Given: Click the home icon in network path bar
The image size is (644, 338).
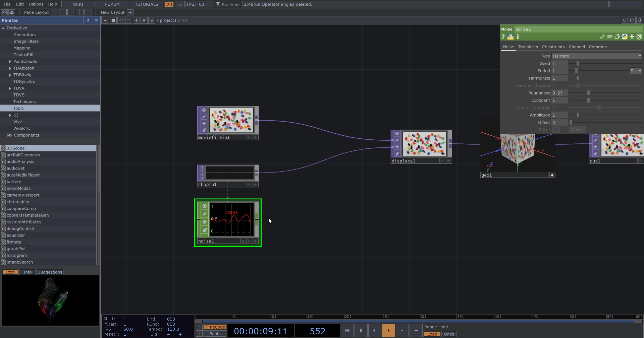Looking at the screenshot, I should pos(152,20).
